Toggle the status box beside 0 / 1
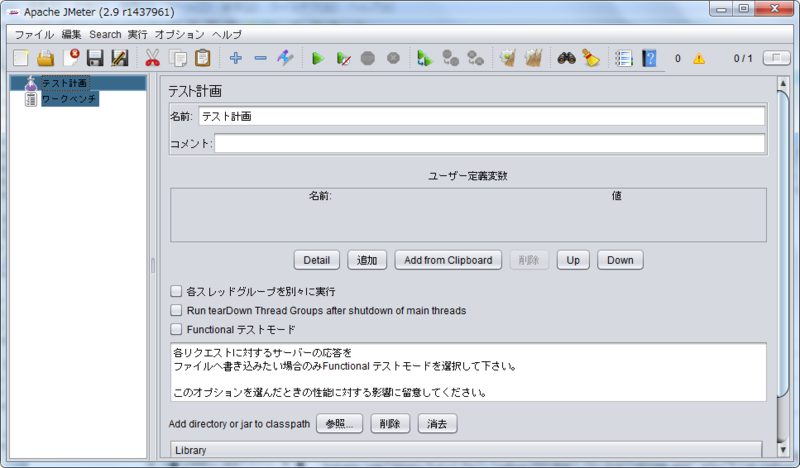This screenshot has width=800, height=468. tap(777, 58)
